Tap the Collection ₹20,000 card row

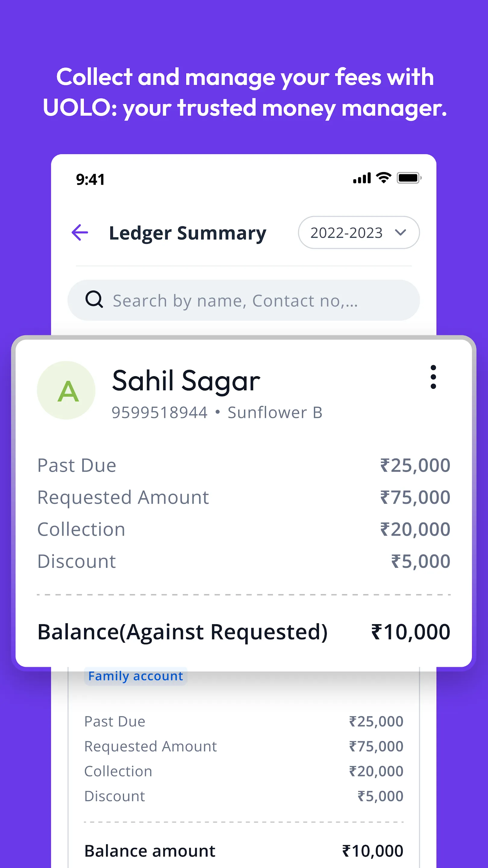pyautogui.click(x=243, y=529)
